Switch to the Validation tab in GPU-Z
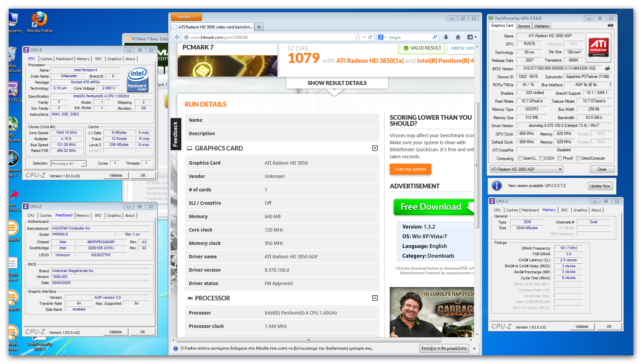This screenshot has height=364, width=642. click(542, 26)
